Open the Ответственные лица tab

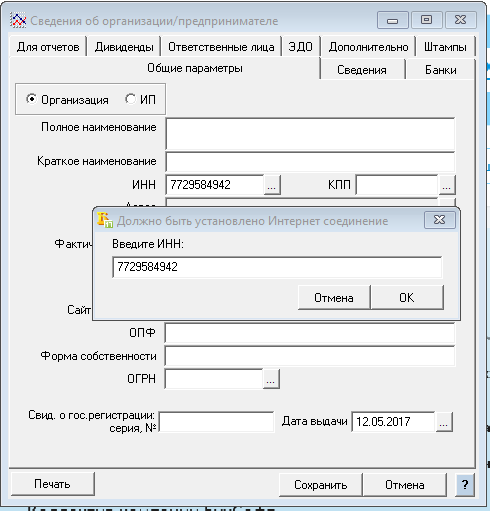coord(221,47)
